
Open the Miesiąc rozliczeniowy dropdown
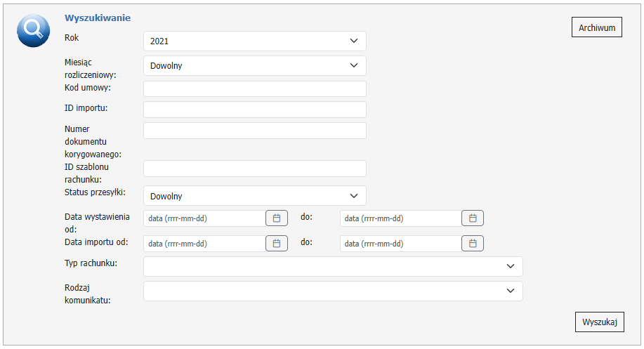coord(254,66)
